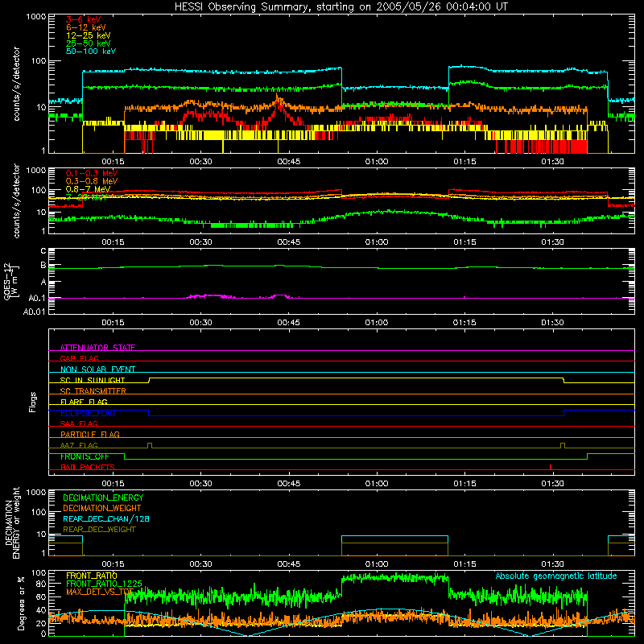The height and width of the screenshot is (644, 644).
Task: Click the Flags axis title
Action: click(33, 402)
